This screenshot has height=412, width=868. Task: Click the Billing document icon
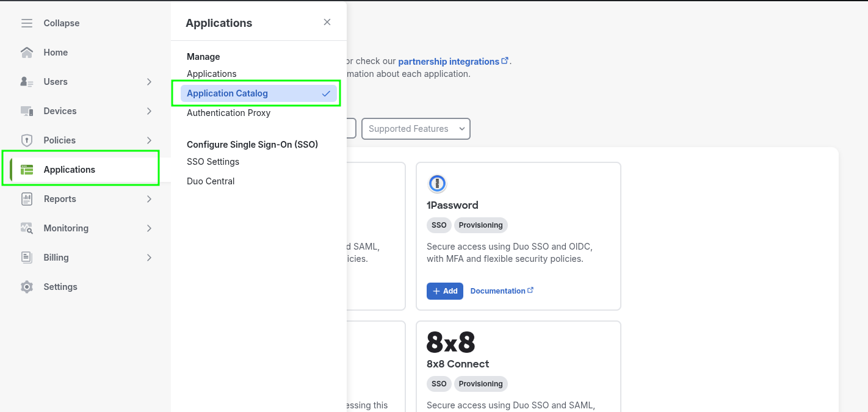click(27, 258)
